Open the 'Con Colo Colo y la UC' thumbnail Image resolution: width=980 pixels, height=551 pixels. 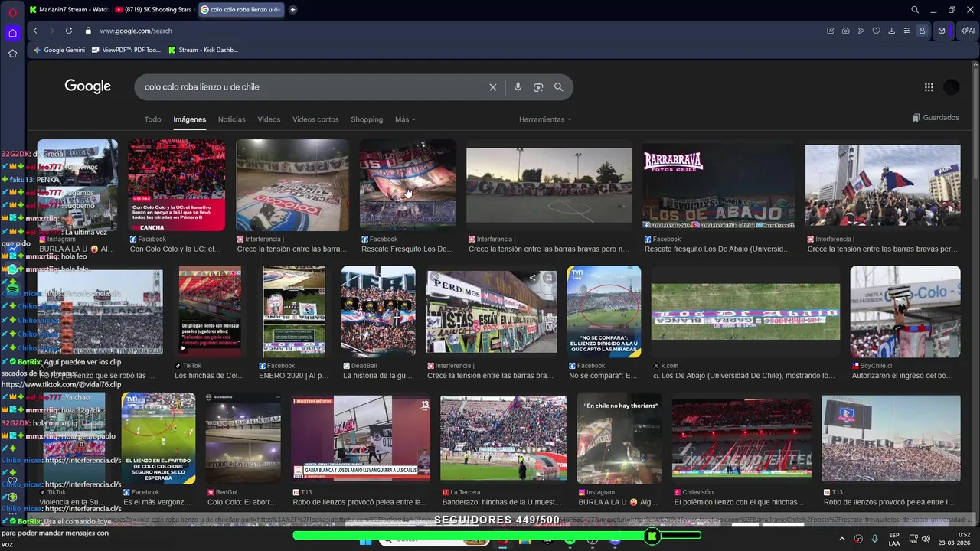(177, 185)
